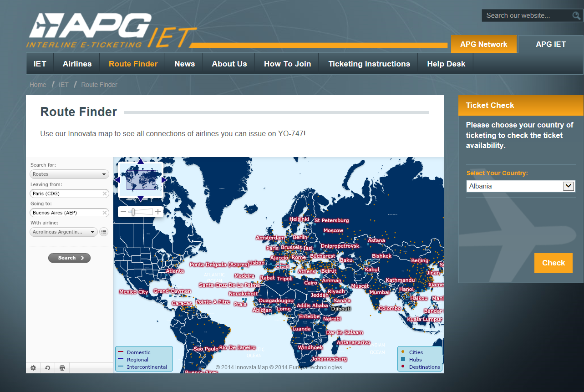584x392 pixels.
Task: Click the orange Check button
Action: [554, 263]
